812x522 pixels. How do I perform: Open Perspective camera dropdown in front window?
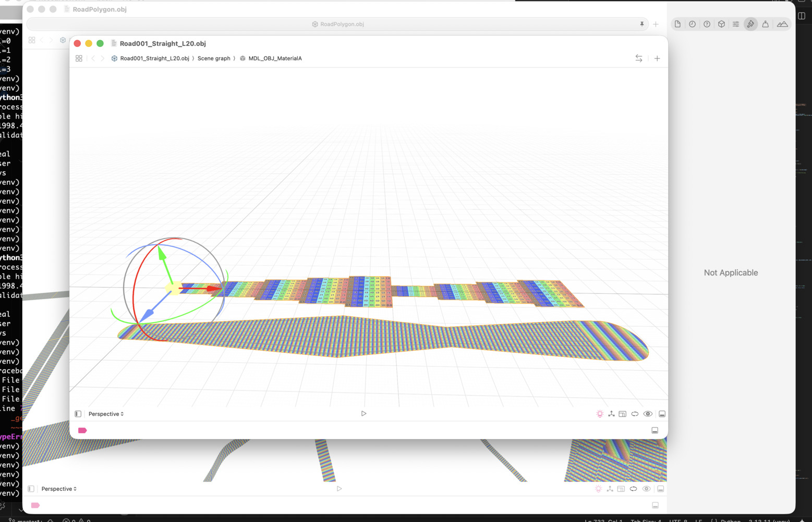click(106, 414)
